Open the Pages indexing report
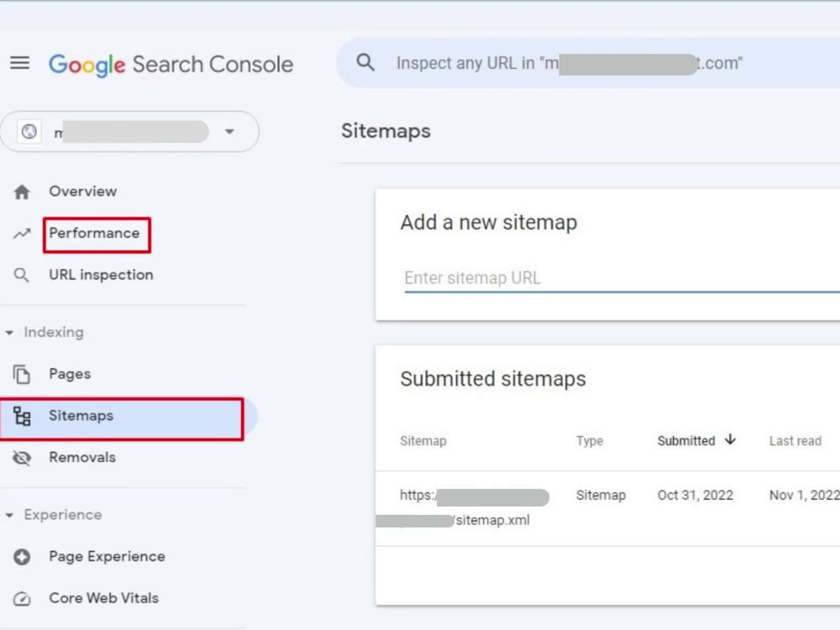 point(70,374)
